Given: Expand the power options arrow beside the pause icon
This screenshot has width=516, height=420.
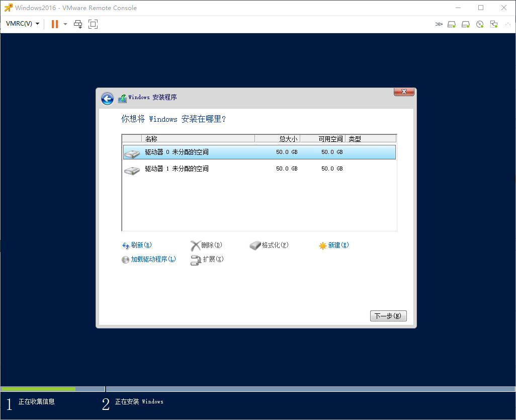Looking at the screenshot, I should 65,24.
